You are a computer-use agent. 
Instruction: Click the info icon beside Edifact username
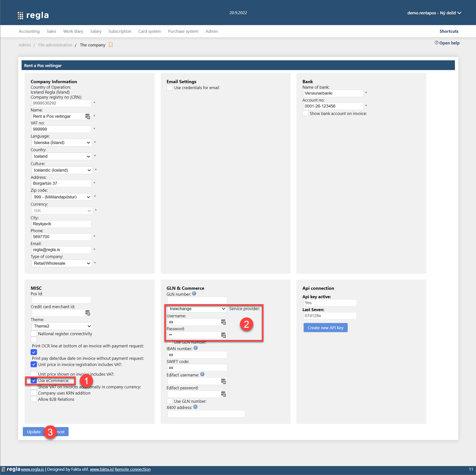click(x=202, y=374)
